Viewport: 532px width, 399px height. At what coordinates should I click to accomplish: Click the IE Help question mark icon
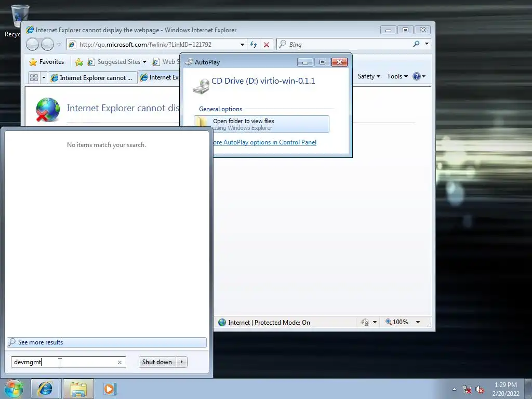point(416,76)
